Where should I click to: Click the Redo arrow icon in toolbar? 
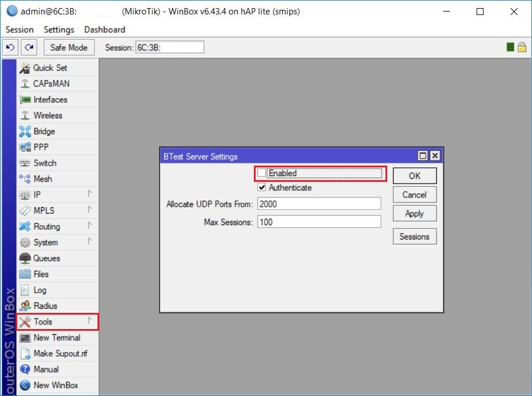pyautogui.click(x=29, y=47)
